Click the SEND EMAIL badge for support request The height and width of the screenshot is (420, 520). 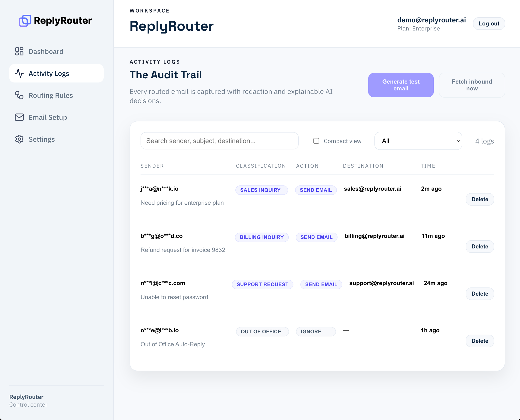[321, 284]
